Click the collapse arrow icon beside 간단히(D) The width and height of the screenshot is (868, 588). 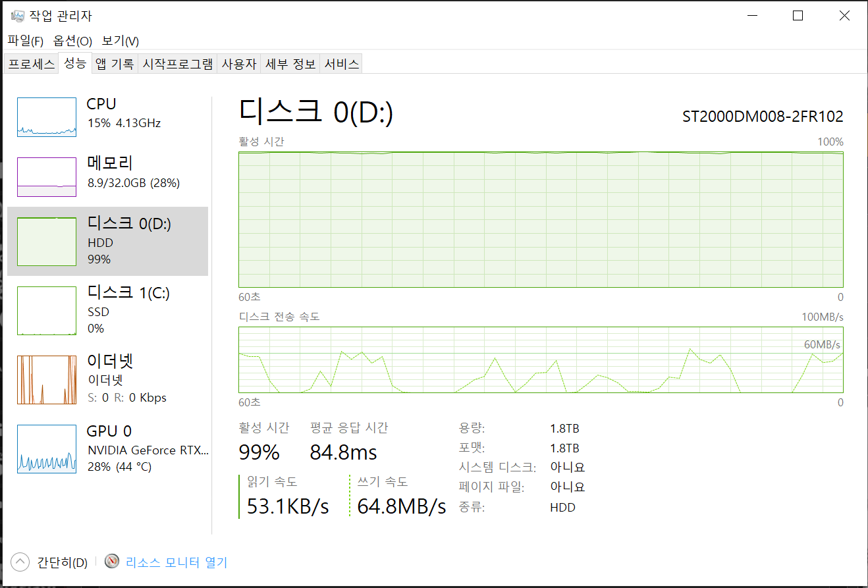(20, 562)
